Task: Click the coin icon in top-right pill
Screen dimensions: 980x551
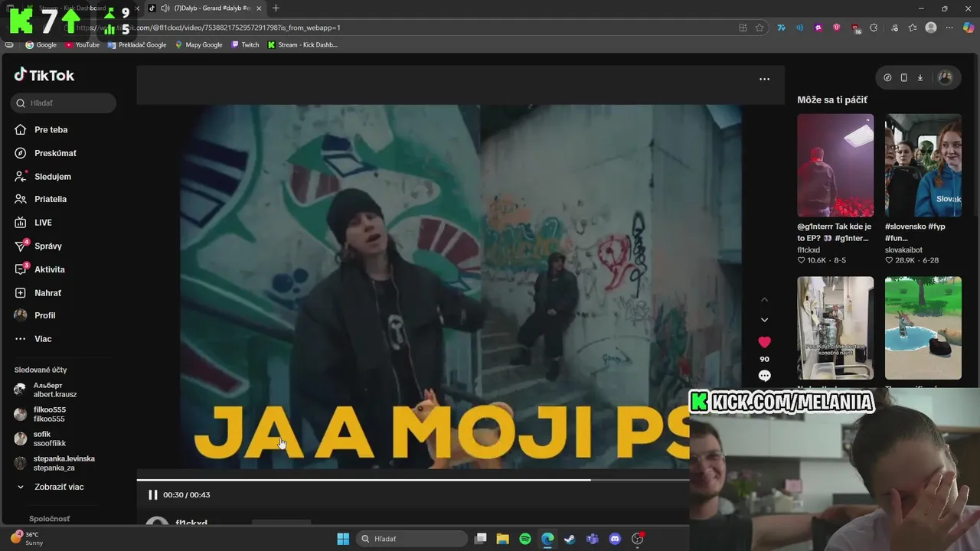Action: 887,77
